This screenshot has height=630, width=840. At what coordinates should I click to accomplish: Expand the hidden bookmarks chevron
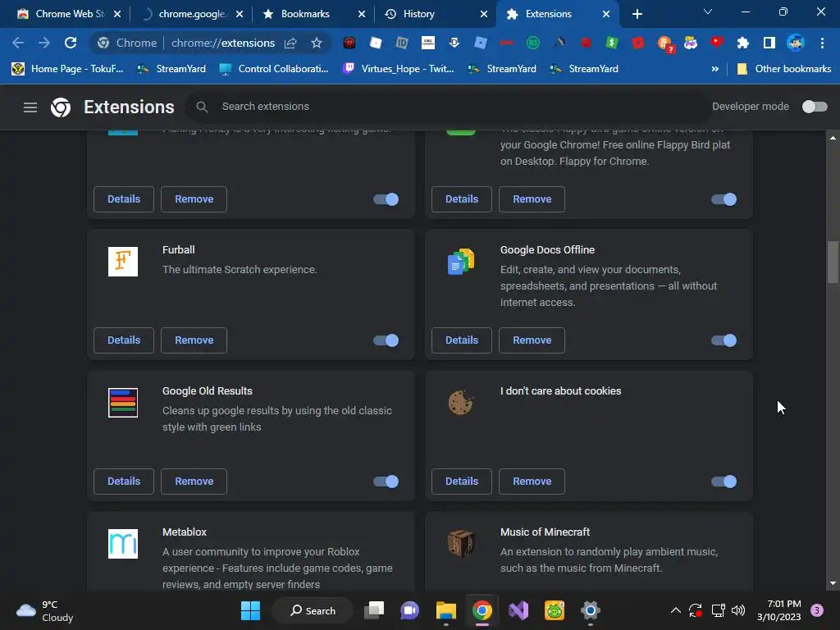pyautogui.click(x=714, y=69)
